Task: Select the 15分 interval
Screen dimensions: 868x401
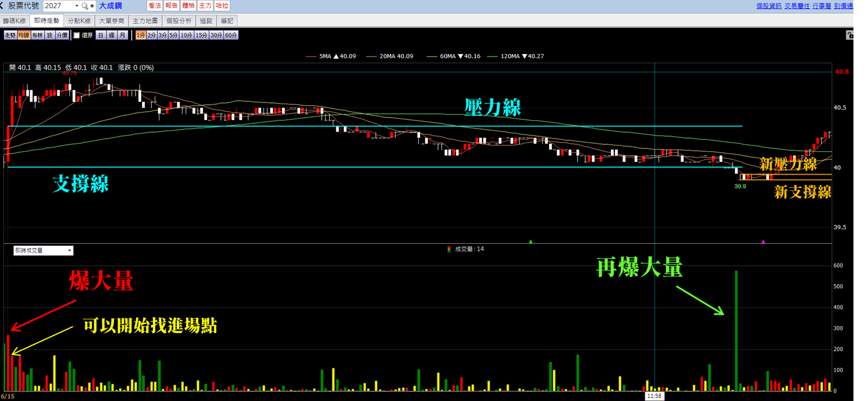Action: click(201, 36)
